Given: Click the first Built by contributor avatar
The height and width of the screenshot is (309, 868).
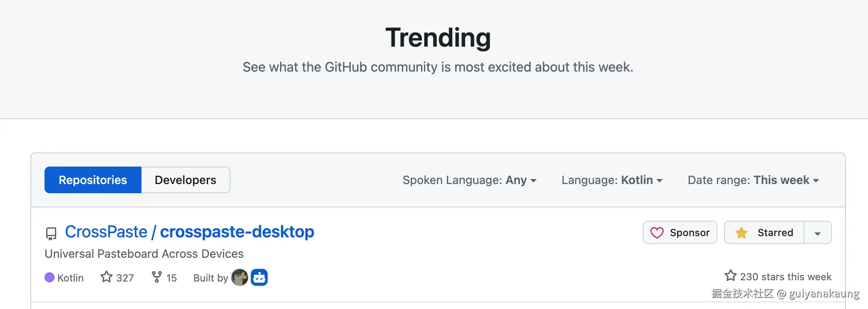Looking at the screenshot, I should coord(239,277).
